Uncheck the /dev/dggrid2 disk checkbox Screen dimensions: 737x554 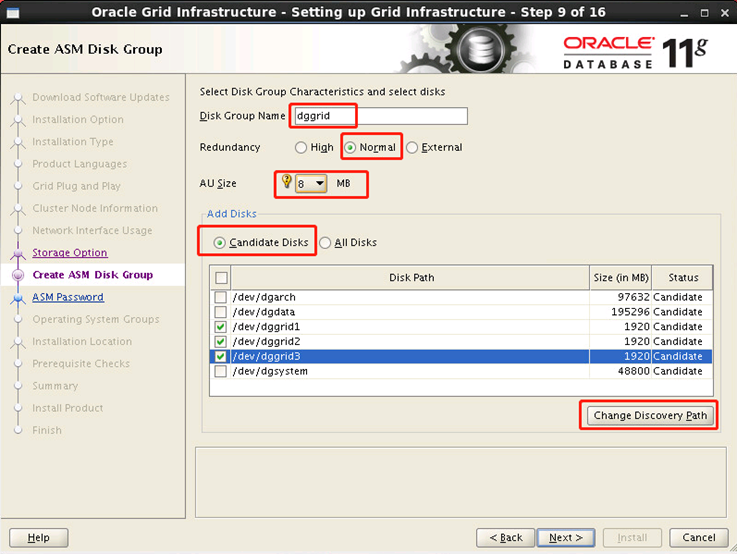220,342
